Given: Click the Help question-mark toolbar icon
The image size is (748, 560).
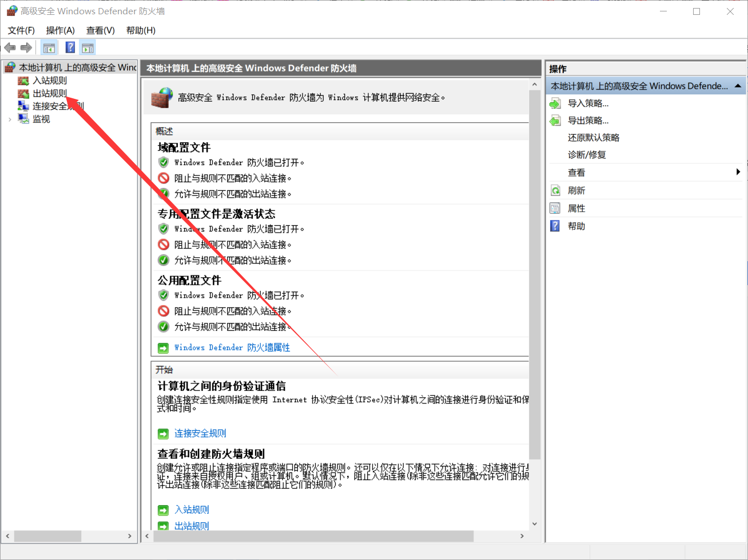Looking at the screenshot, I should click(x=70, y=47).
